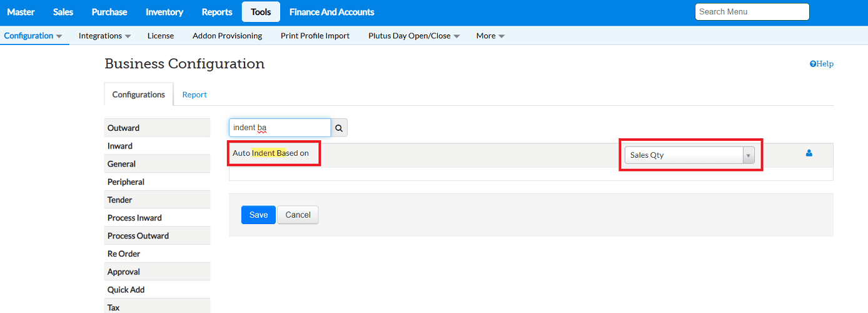Switch to the Report tab
Viewport: 868px width, 313px height.
click(x=194, y=95)
